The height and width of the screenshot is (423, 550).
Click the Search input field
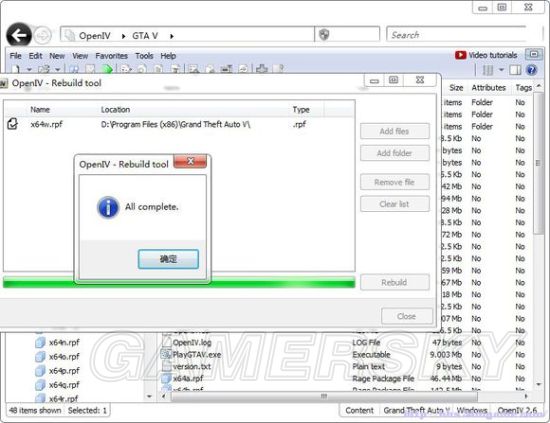[x=456, y=35]
